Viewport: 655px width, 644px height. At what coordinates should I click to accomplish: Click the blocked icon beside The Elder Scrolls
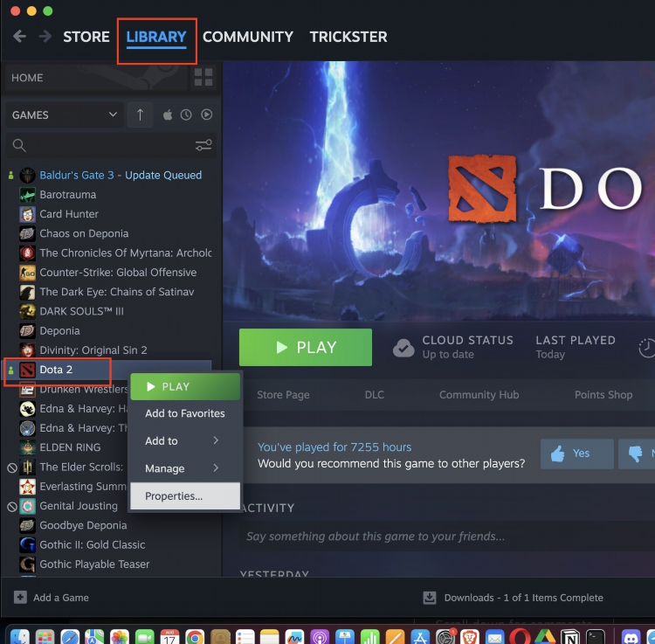tap(12, 467)
